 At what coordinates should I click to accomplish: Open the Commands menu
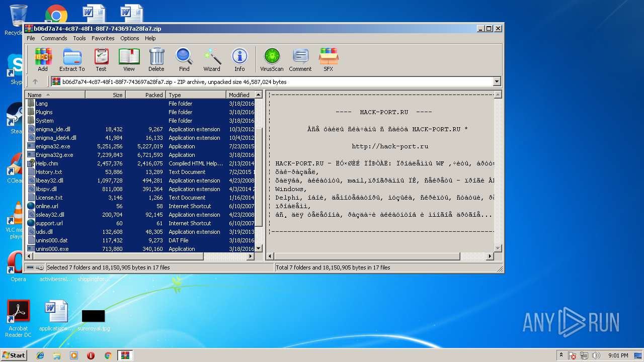tap(54, 38)
